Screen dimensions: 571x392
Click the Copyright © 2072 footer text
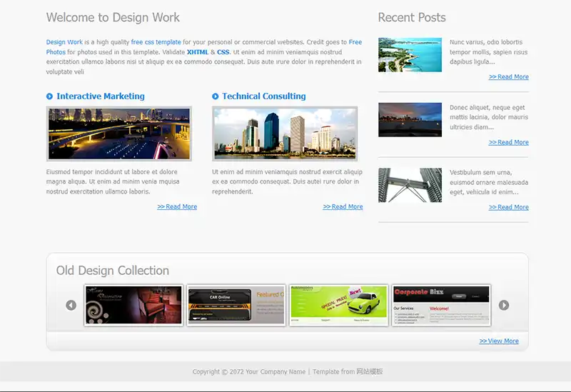coord(248,371)
